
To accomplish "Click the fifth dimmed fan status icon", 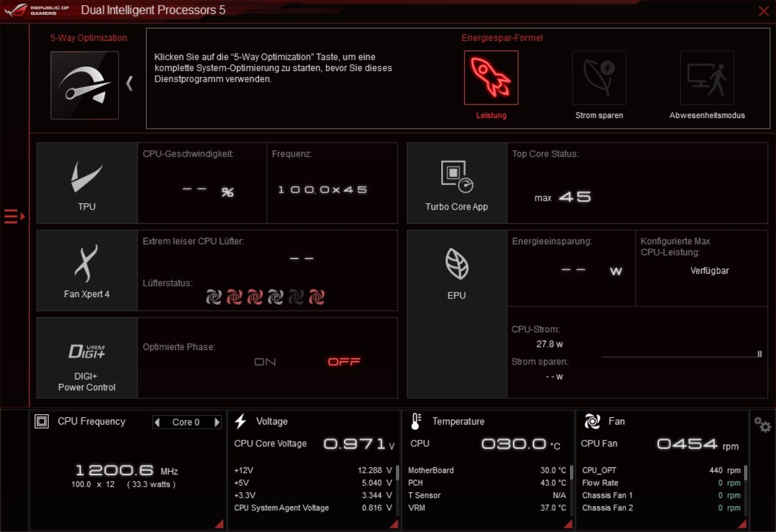I will [x=296, y=297].
